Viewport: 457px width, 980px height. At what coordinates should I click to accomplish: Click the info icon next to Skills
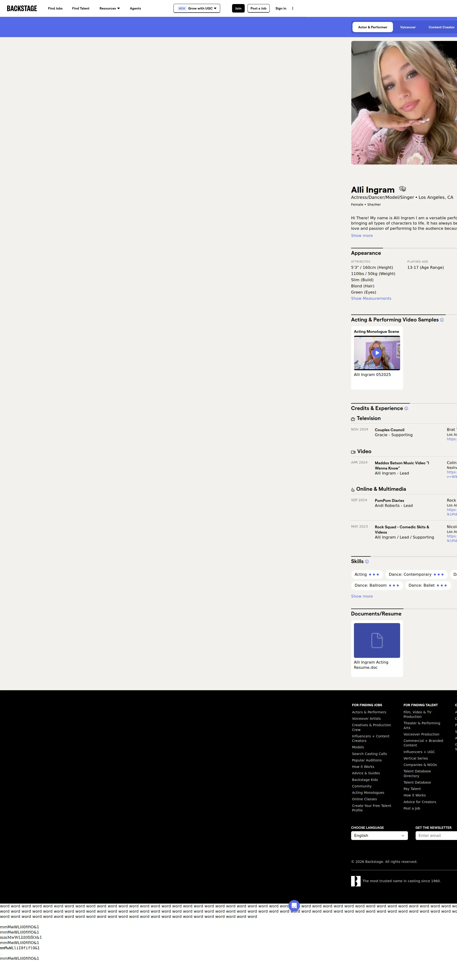pos(367,561)
